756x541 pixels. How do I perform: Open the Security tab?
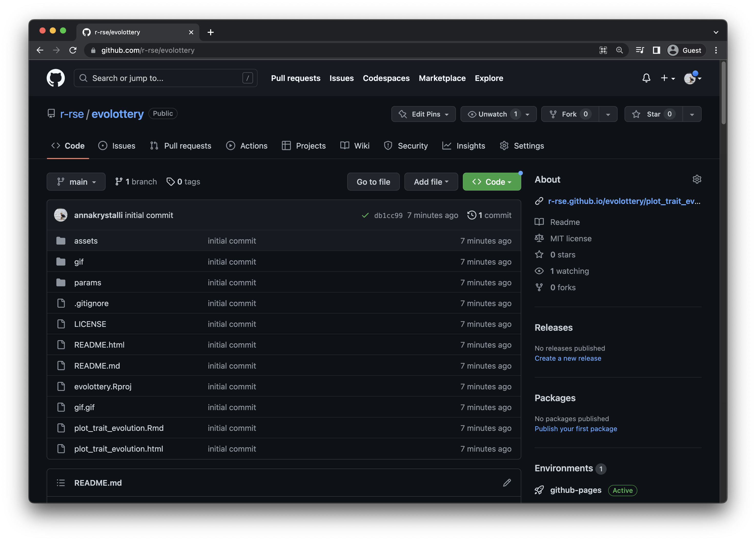(405, 145)
